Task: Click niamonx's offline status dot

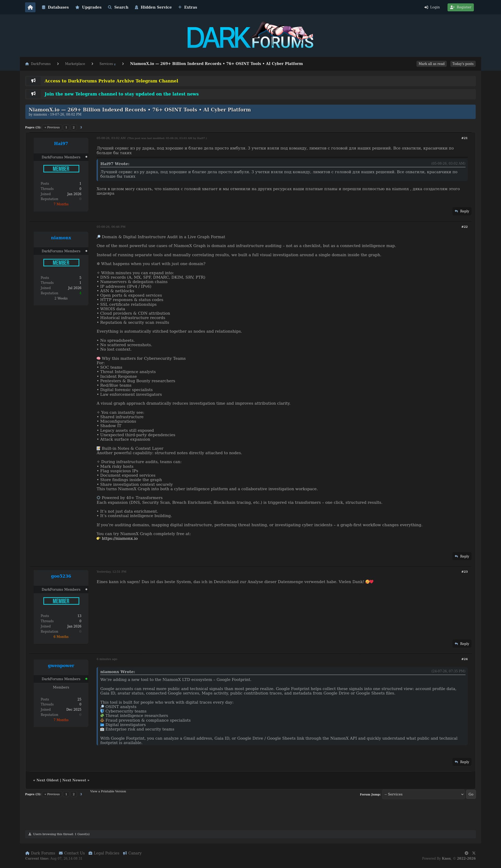Action: (86, 251)
